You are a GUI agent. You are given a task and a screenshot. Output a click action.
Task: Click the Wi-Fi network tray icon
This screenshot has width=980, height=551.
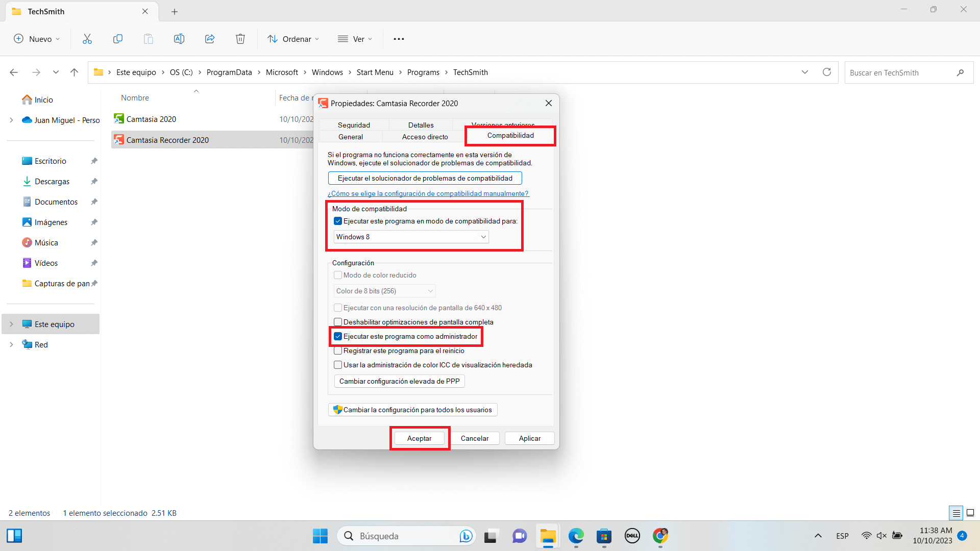(x=866, y=536)
